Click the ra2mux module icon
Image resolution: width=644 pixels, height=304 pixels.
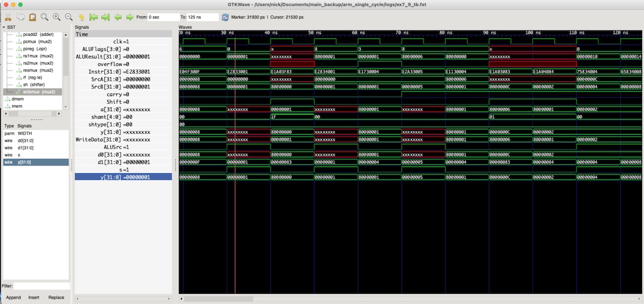19,63
